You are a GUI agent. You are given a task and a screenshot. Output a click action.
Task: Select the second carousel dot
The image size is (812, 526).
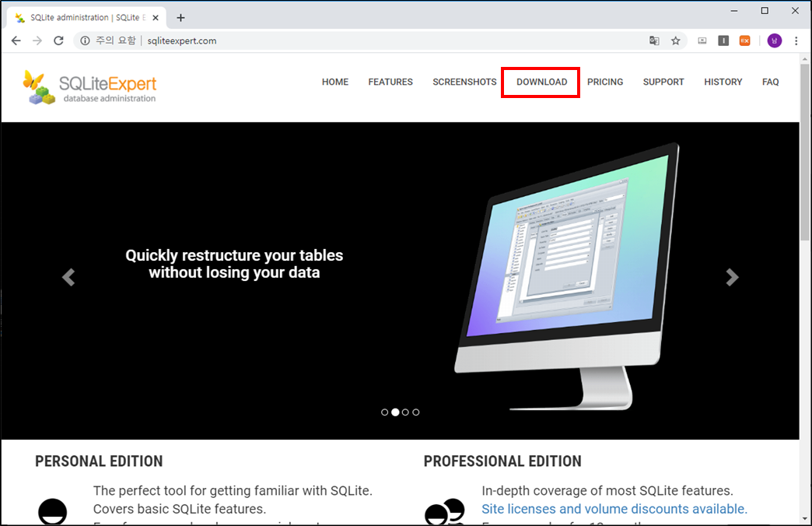coord(395,412)
